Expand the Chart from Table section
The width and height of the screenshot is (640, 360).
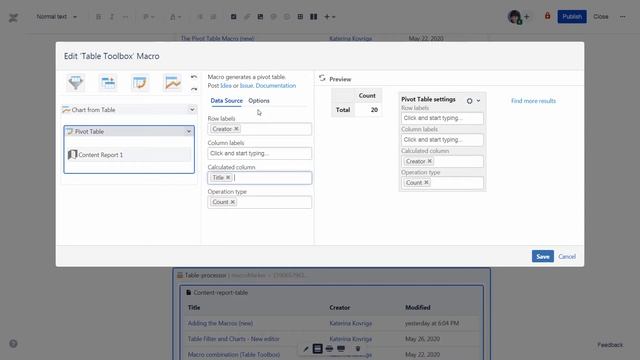192,109
